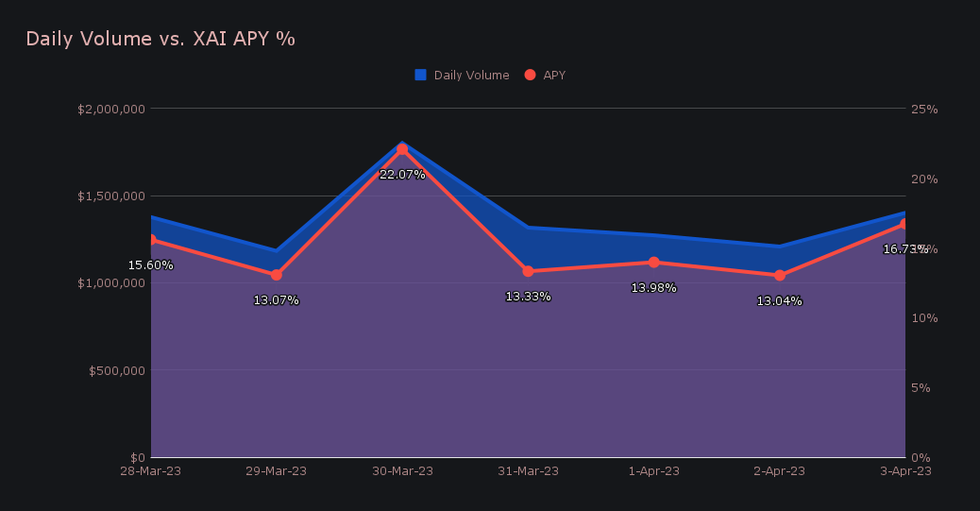Click the 30-Mar-23 x-axis date label

click(x=402, y=471)
